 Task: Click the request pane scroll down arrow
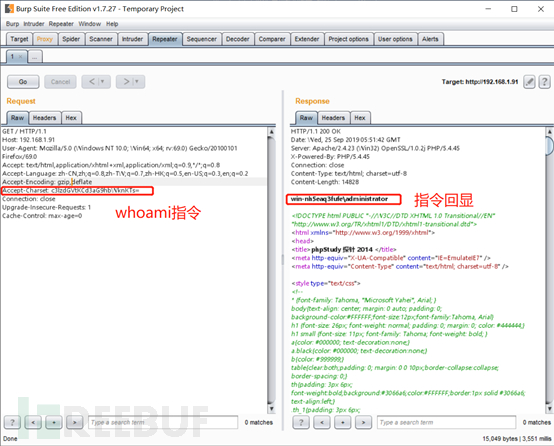pos(271,409)
